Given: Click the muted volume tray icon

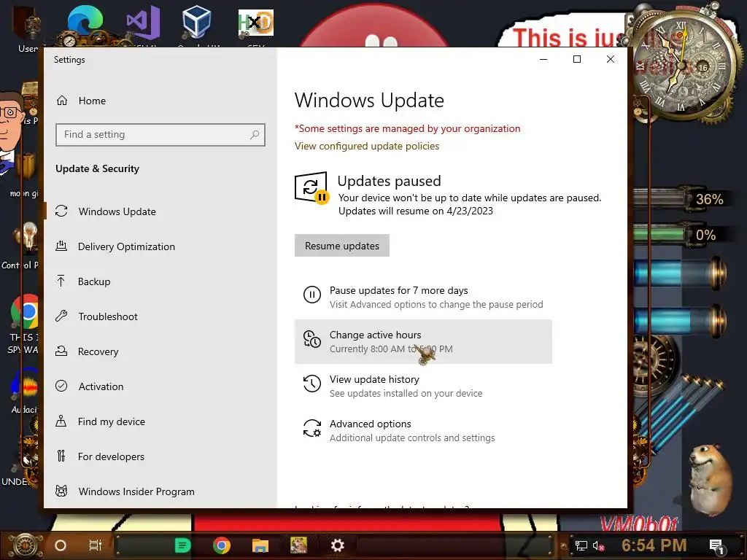Looking at the screenshot, I should (599, 545).
